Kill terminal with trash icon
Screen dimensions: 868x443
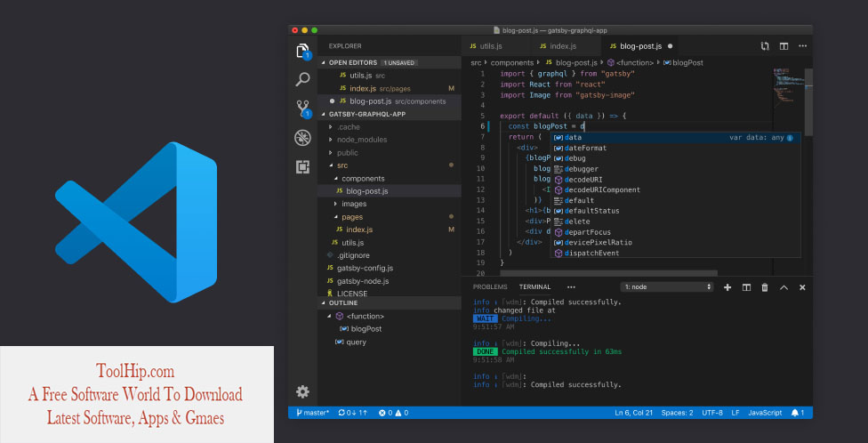pos(765,287)
